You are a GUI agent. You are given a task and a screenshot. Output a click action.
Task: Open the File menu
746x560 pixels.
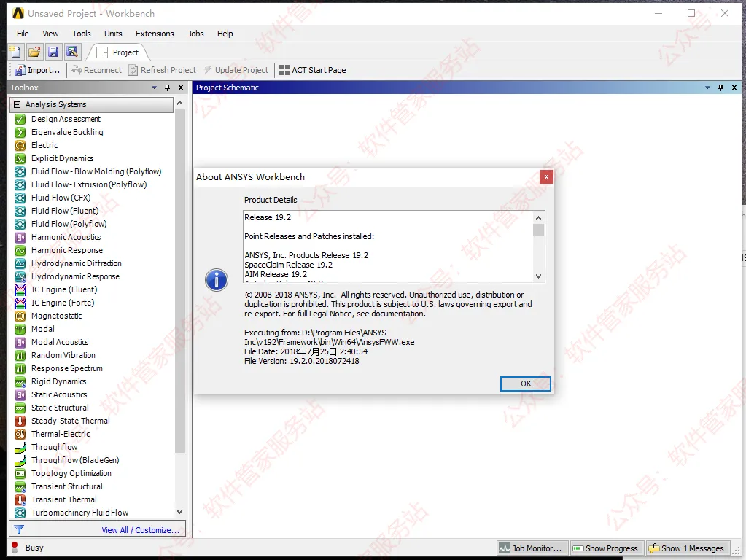(23, 34)
